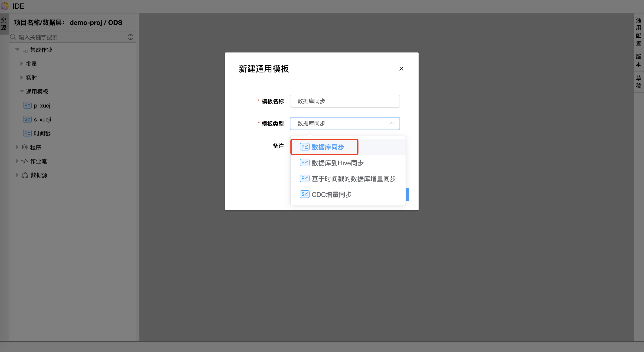Collapse the 集成作业 tree node
644x352 pixels.
(x=17, y=49)
